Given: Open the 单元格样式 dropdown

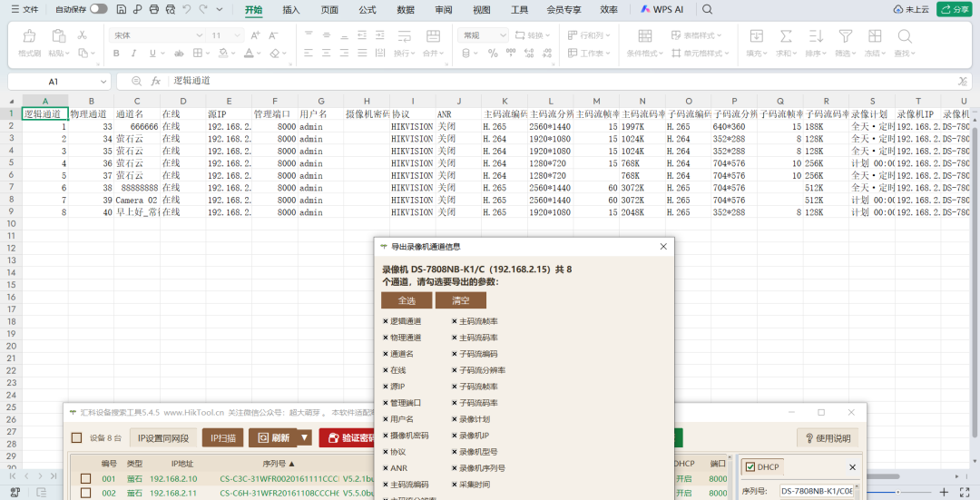Looking at the screenshot, I should click(x=701, y=54).
